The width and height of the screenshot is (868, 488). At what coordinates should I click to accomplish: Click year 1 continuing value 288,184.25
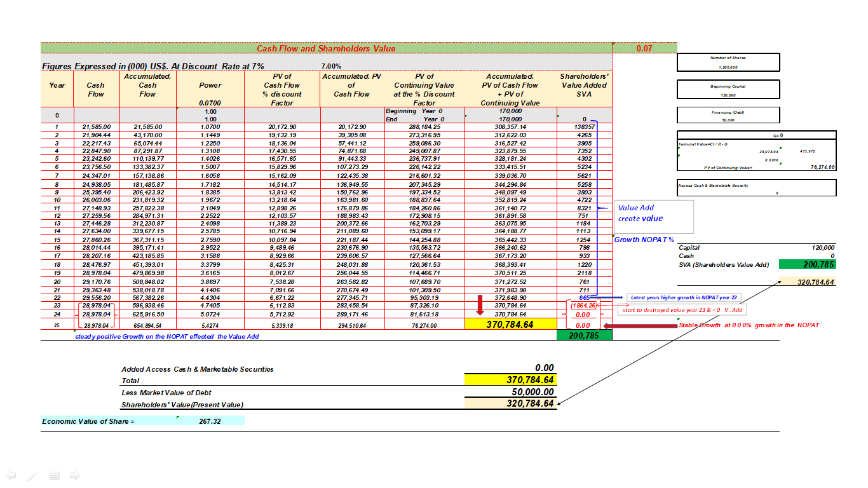[x=424, y=127]
